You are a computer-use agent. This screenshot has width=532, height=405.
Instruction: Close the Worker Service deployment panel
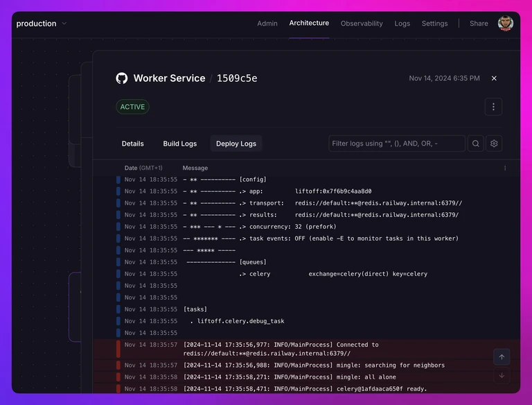494,78
